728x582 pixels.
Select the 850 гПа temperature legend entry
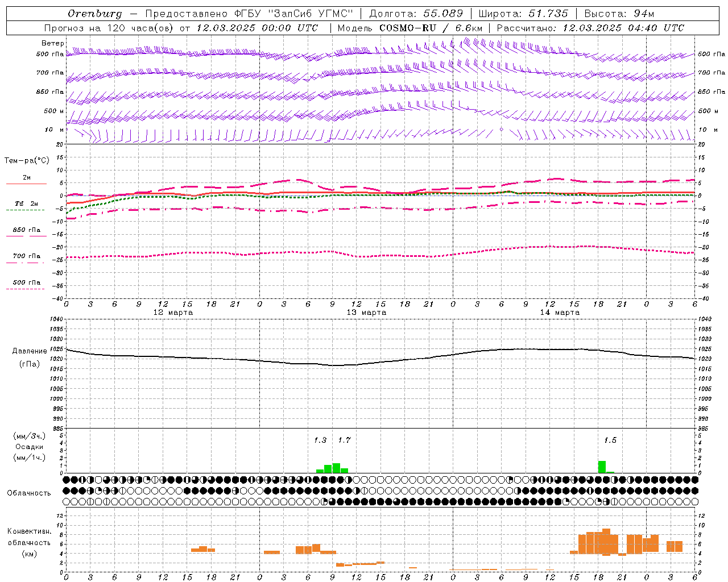[26, 231]
